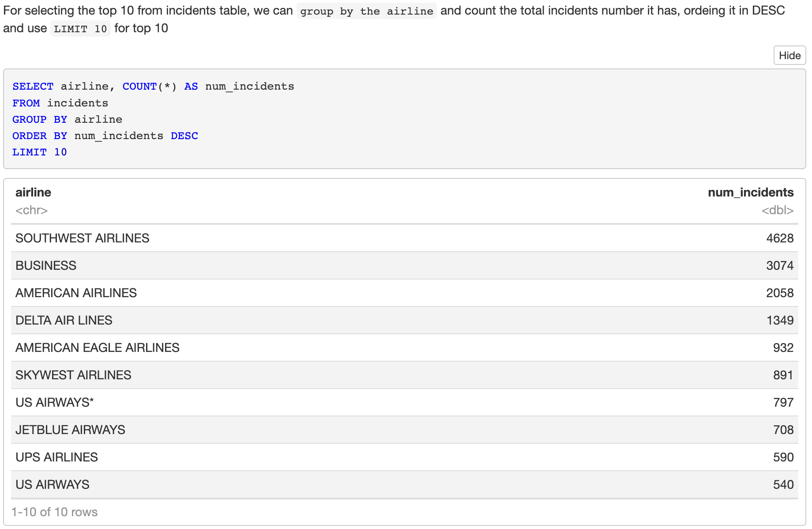Click the AMERICAN AIRLINES cell
This screenshot has width=812, height=529.
(76, 293)
